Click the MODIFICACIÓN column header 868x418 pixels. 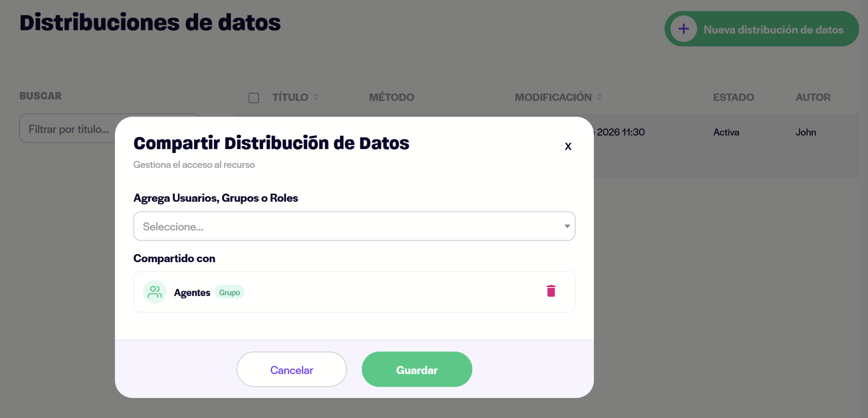553,97
